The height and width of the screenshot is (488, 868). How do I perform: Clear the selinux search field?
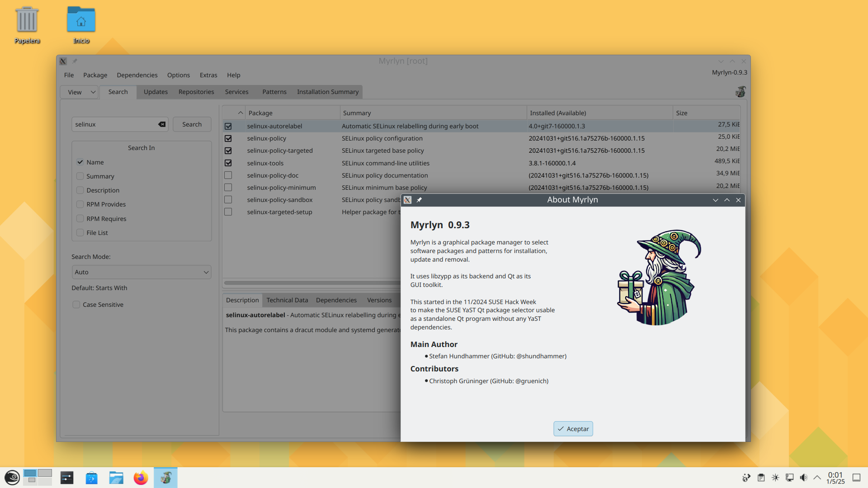tap(161, 124)
